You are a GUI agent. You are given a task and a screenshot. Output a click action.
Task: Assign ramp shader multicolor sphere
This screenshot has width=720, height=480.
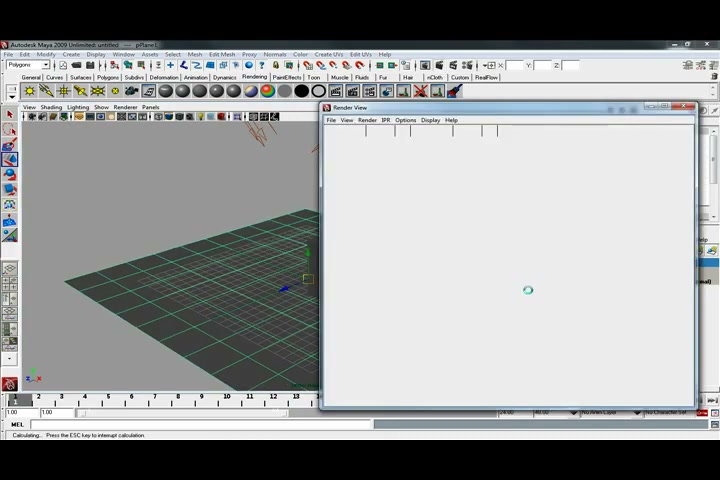point(268,91)
